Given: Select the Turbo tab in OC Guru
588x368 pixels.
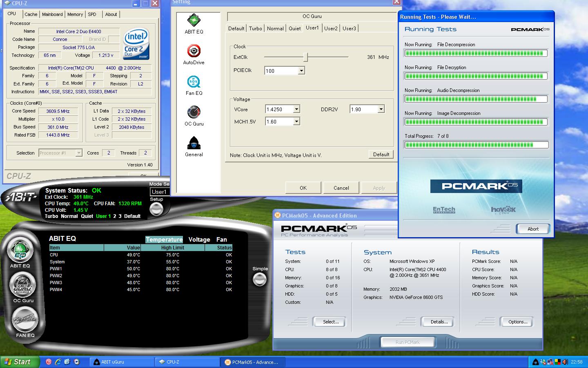Looking at the screenshot, I should click(256, 28).
